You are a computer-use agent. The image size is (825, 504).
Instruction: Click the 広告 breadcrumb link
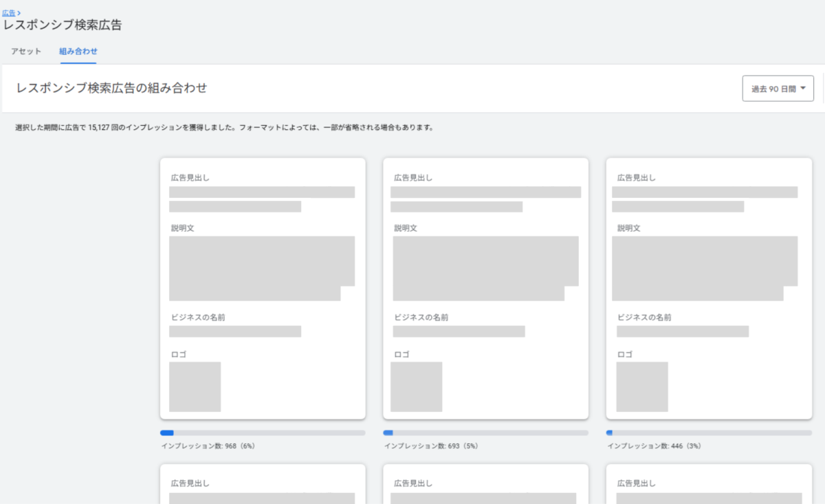(x=8, y=12)
